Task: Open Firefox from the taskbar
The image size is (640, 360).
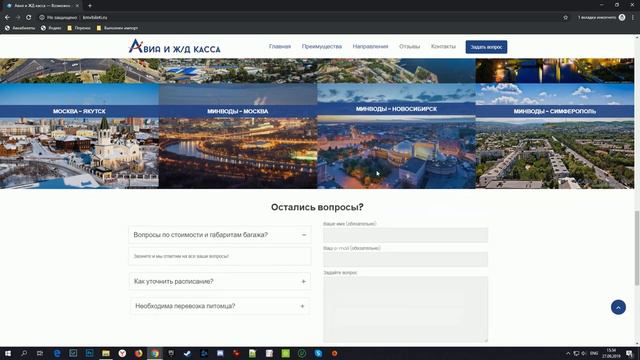Action: point(138,353)
